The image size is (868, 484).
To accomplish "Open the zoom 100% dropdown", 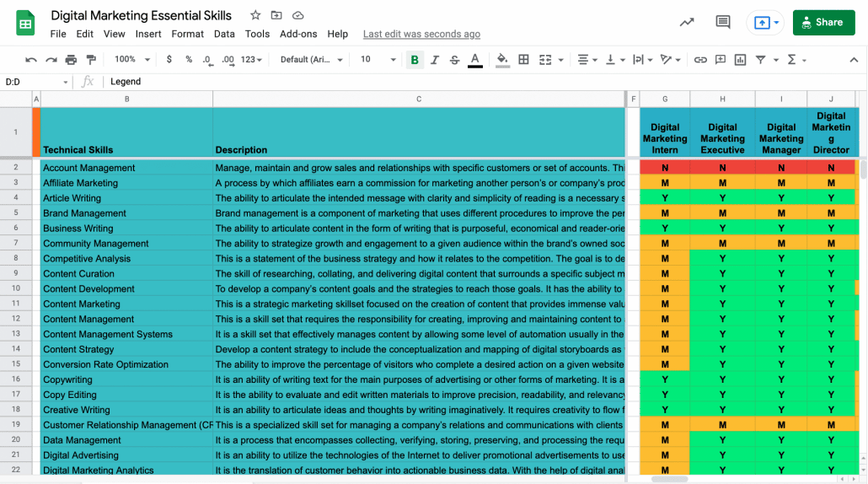I will click(131, 59).
